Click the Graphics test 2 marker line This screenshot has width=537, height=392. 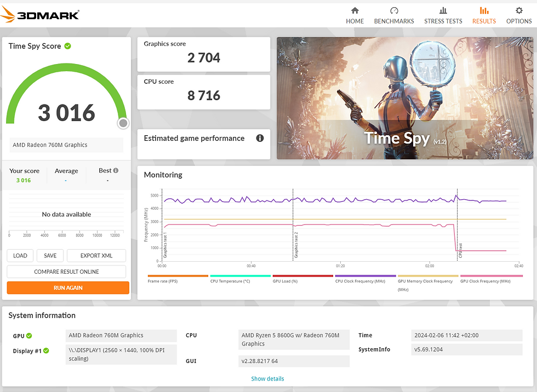(x=293, y=224)
